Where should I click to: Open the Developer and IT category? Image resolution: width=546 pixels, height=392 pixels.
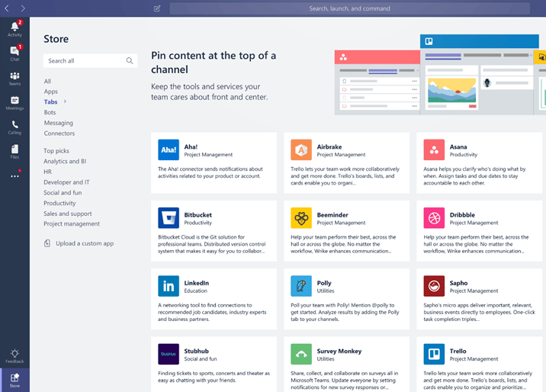click(66, 182)
